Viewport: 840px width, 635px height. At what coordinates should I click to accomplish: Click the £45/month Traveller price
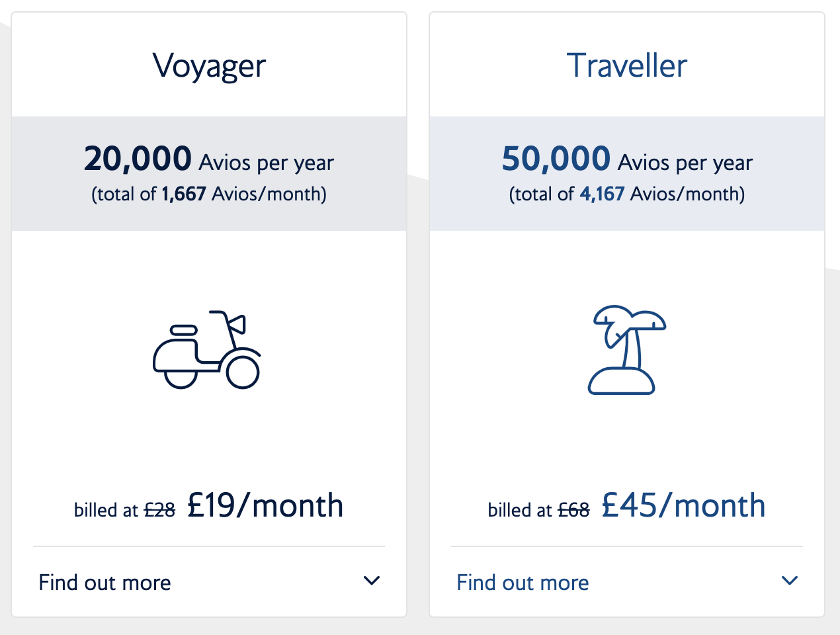click(x=683, y=506)
